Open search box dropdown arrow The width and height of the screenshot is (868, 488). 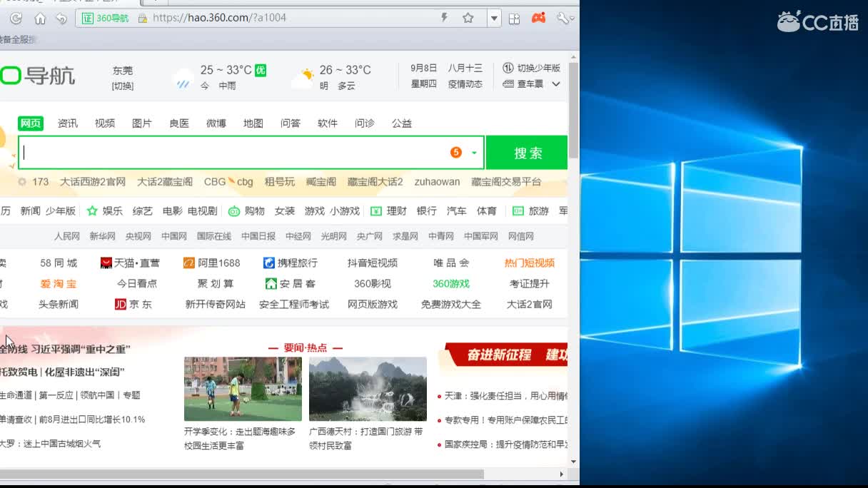(474, 153)
